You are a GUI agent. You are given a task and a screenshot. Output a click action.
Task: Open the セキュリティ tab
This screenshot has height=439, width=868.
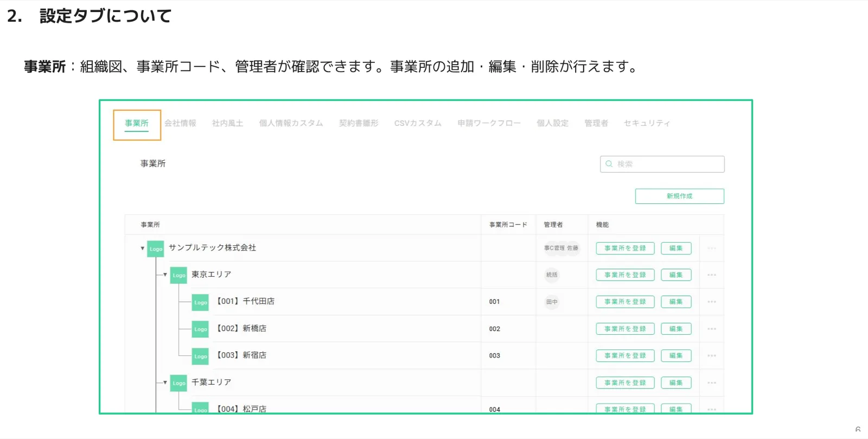pos(647,123)
